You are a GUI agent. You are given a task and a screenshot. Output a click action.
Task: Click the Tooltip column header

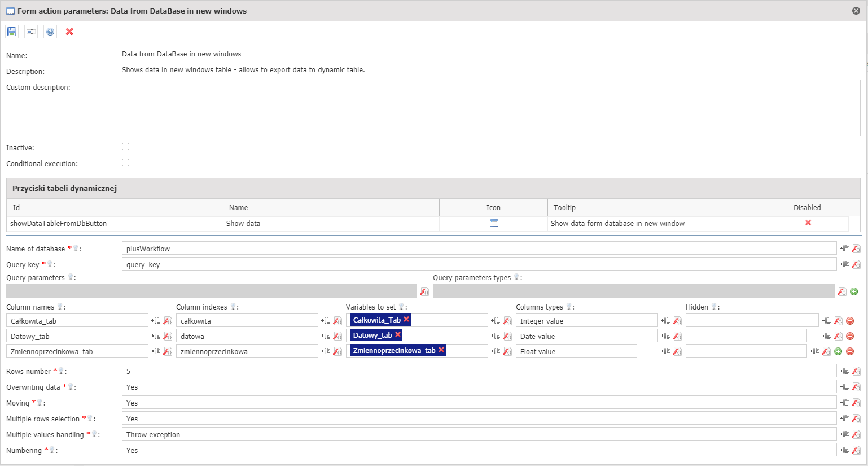point(655,207)
